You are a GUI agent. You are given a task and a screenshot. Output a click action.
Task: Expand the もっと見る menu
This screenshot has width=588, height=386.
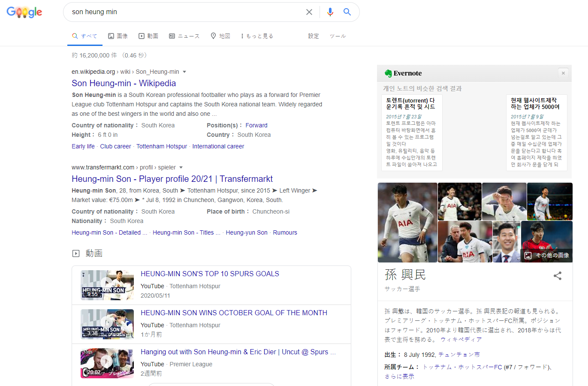pyautogui.click(x=257, y=36)
